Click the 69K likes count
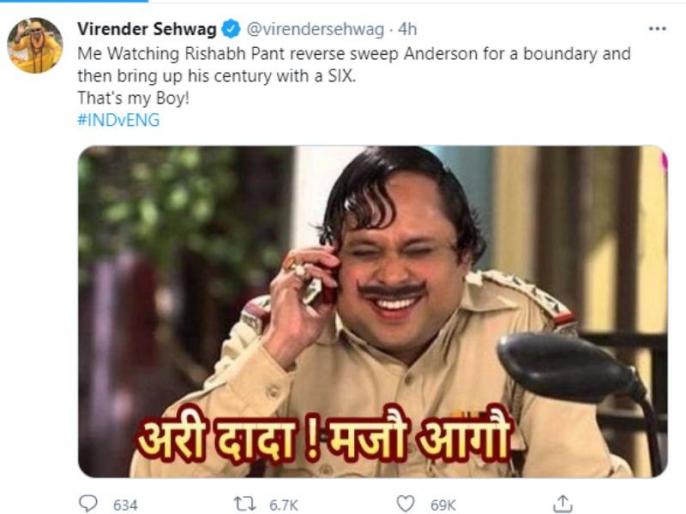This screenshot has width=686, height=514. tap(443, 505)
